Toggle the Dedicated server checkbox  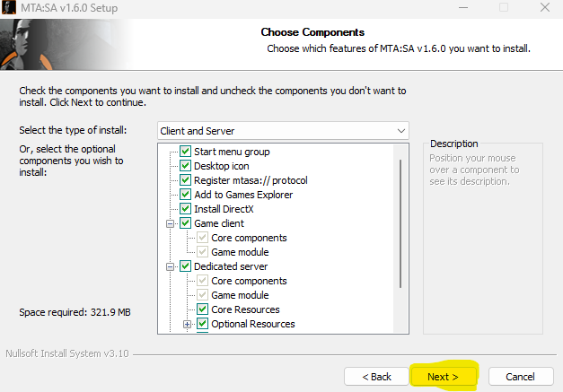pos(185,266)
